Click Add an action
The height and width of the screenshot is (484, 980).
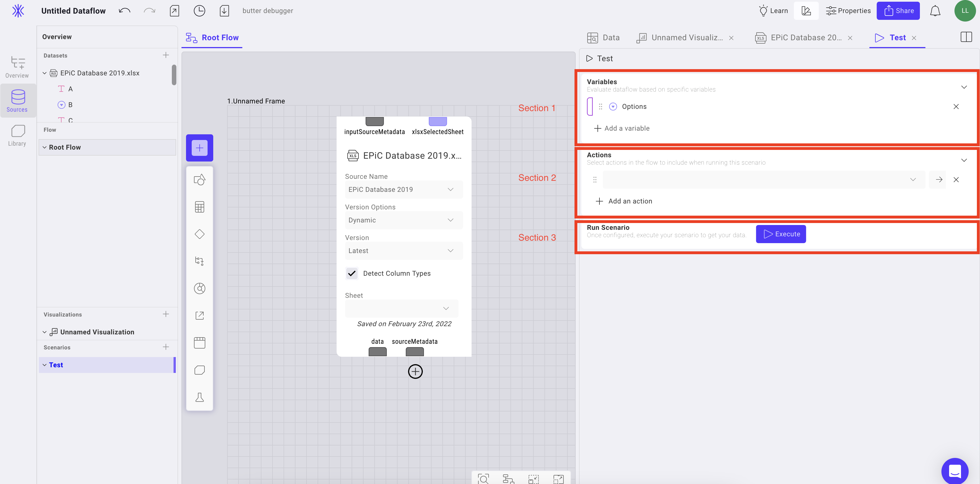(x=624, y=201)
